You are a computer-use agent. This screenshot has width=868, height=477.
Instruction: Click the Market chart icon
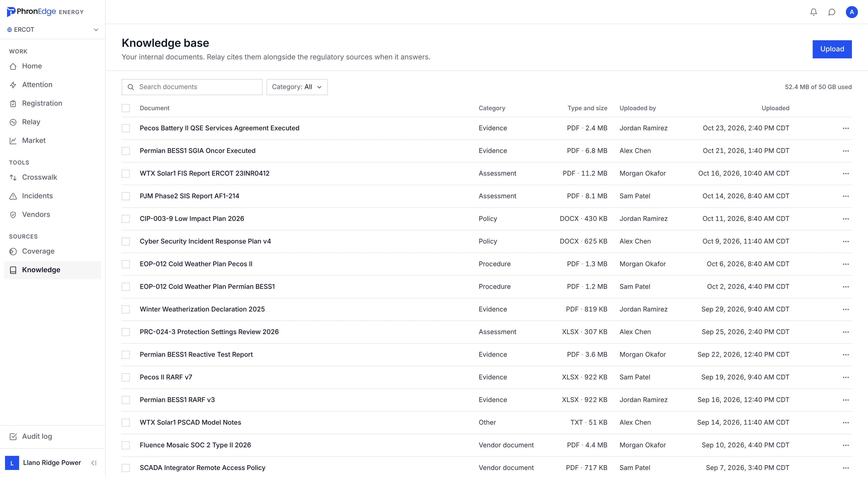pyautogui.click(x=13, y=141)
